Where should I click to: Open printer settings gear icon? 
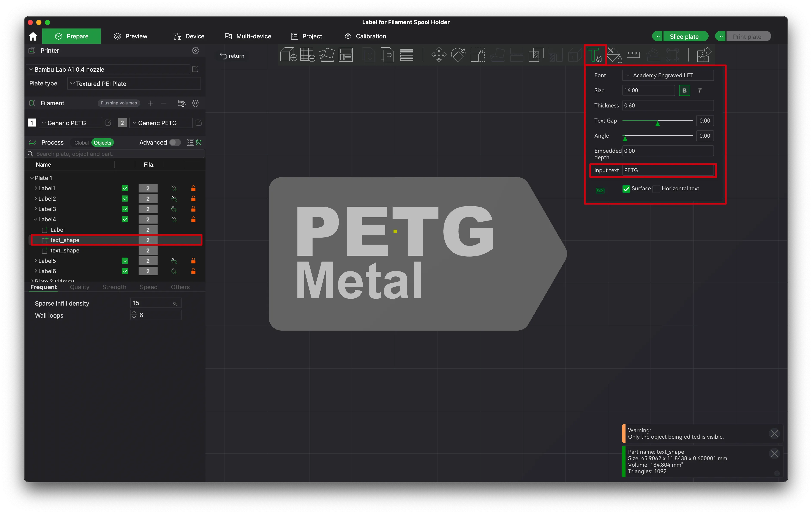196,50
